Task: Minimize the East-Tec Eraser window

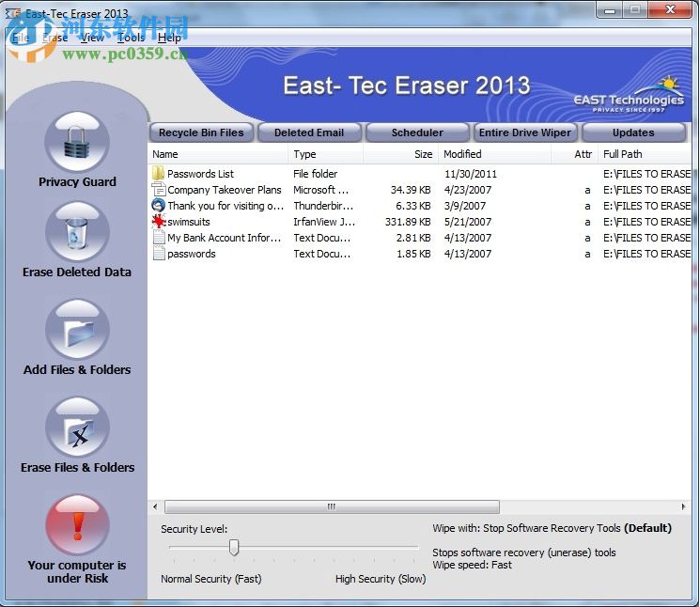Action: [x=610, y=10]
